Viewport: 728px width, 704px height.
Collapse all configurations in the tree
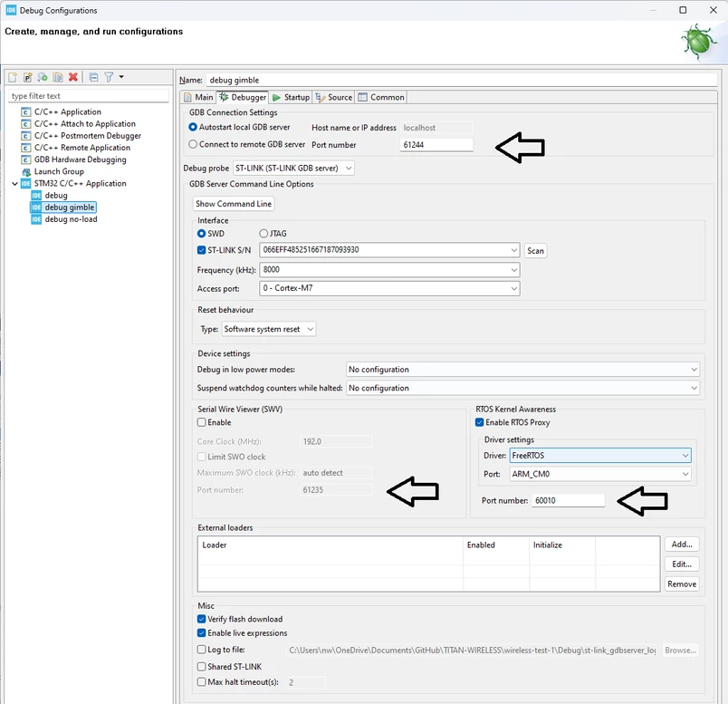point(93,77)
